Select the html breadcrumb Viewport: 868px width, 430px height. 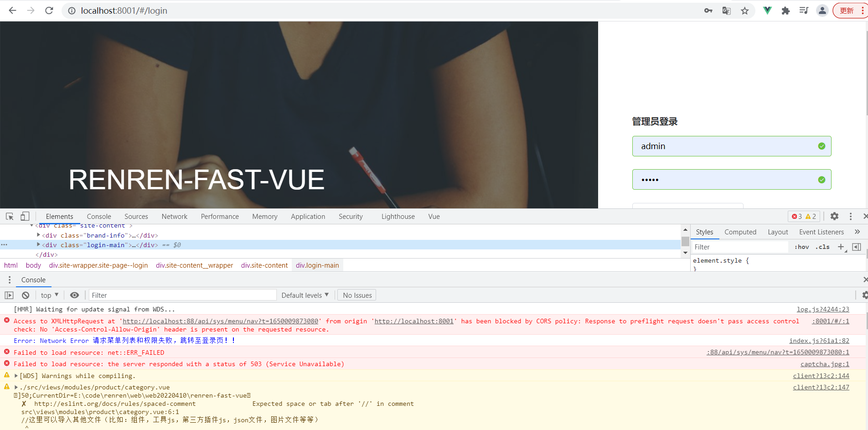(x=11, y=265)
